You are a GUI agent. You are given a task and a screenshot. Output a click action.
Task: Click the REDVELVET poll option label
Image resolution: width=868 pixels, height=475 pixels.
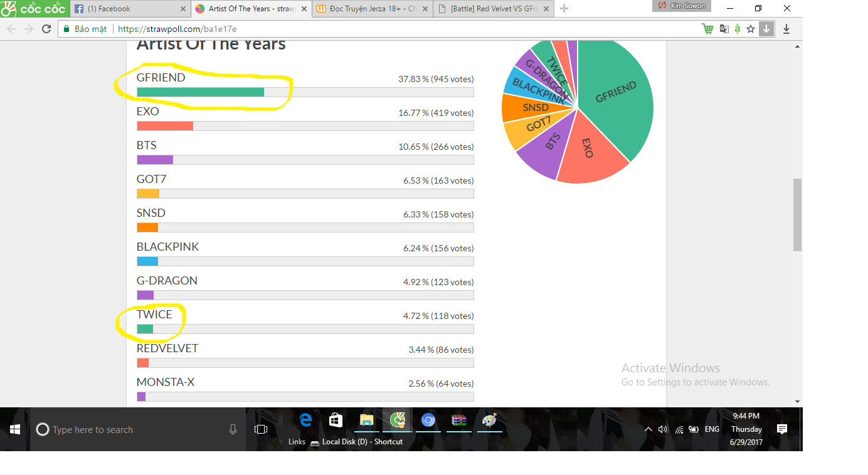167,348
